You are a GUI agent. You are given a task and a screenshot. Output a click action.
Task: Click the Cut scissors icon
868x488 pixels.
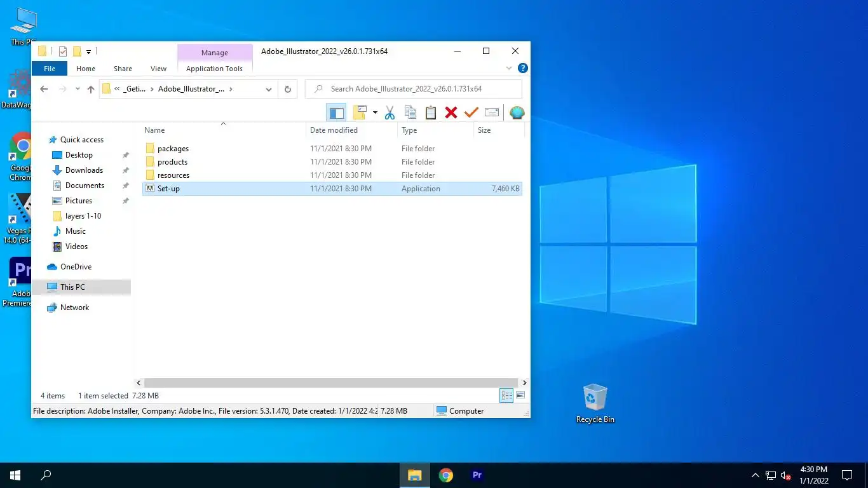click(390, 113)
